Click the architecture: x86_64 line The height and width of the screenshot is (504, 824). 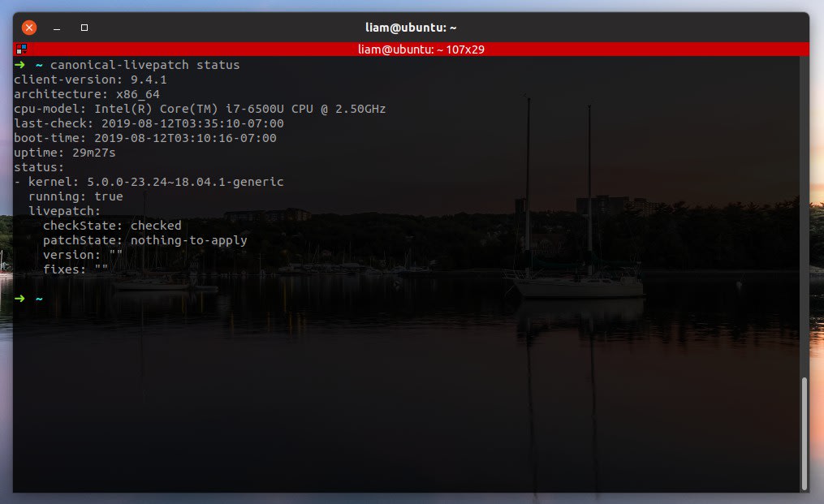(87, 94)
